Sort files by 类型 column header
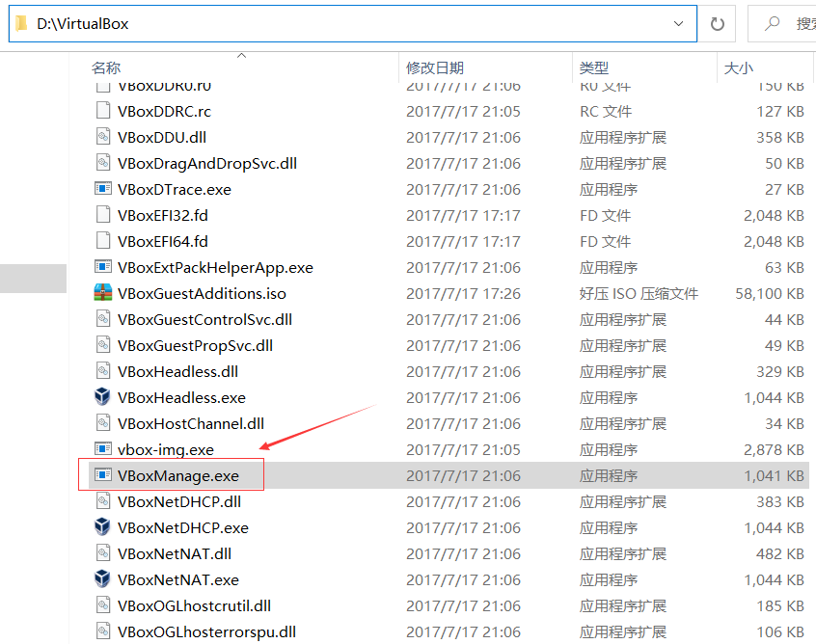Image resolution: width=816 pixels, height=644 pixels. [x=594, y=67]
